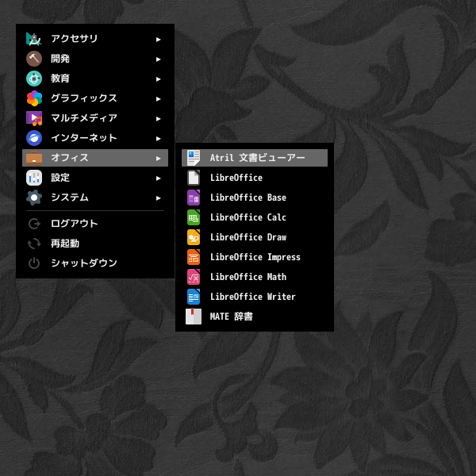
Task: Click the マルチメディア film icon
Action: [34, 118]
